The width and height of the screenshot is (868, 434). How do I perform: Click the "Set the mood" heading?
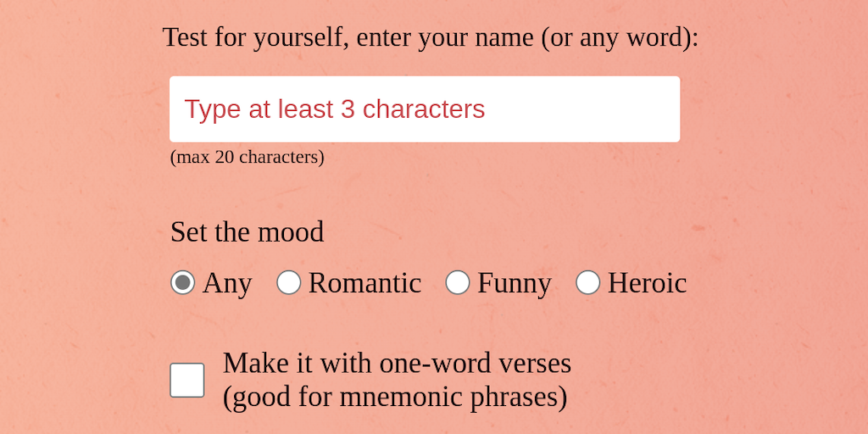247,232
